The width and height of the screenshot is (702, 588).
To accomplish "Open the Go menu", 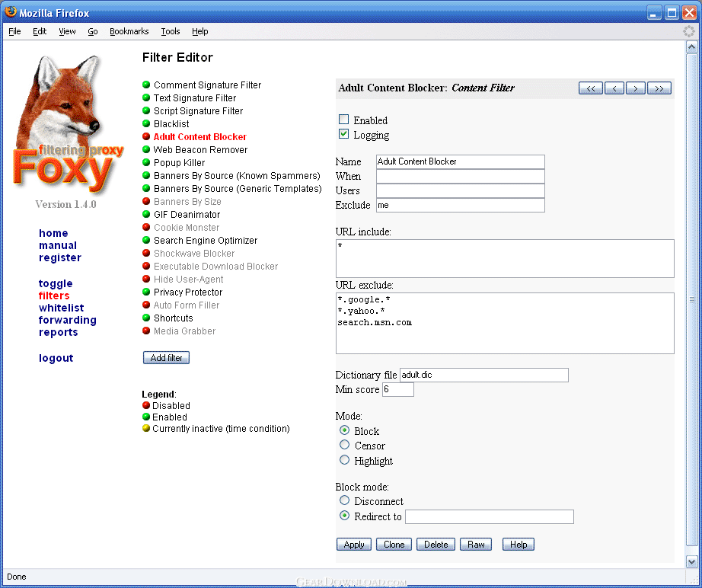I will [x=93, y=31].
